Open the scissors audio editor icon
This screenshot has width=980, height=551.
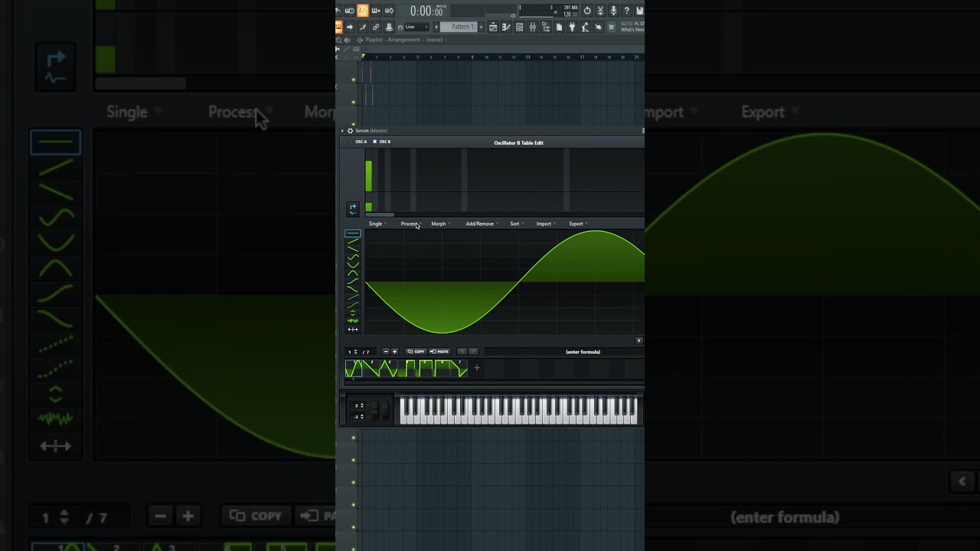[x=600, y=11]
